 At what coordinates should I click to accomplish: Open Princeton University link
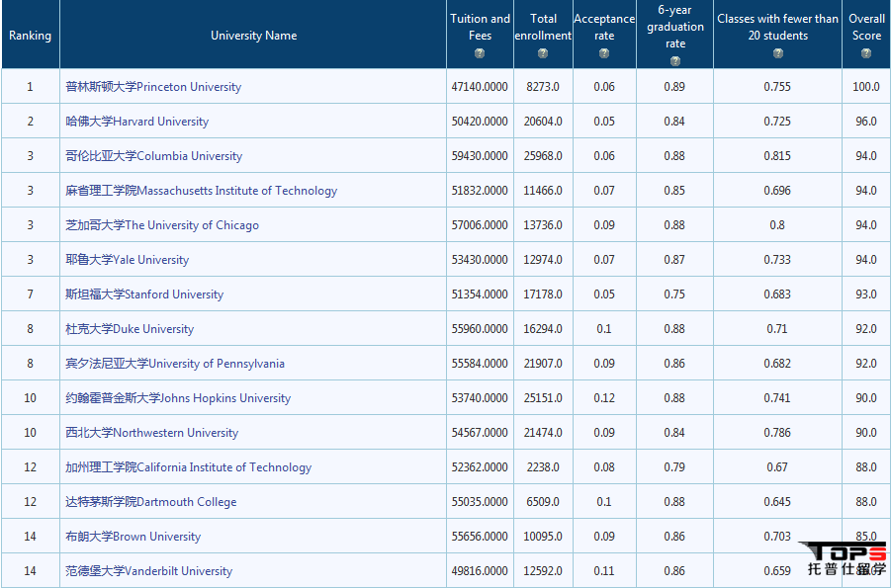[153, 87]
